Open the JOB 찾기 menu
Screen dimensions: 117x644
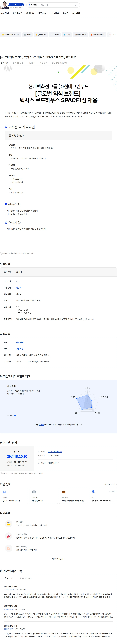(x=5, y=13)
